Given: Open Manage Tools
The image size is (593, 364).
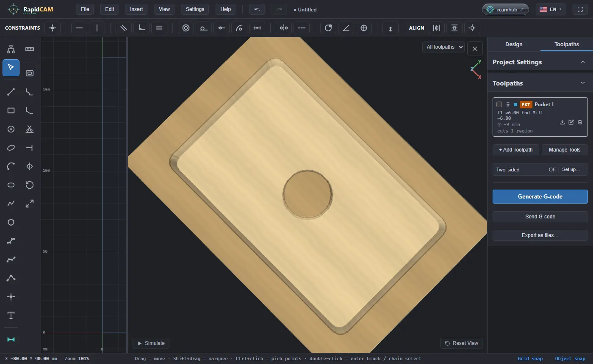Looking at the screenshot, I should (565, 150).
